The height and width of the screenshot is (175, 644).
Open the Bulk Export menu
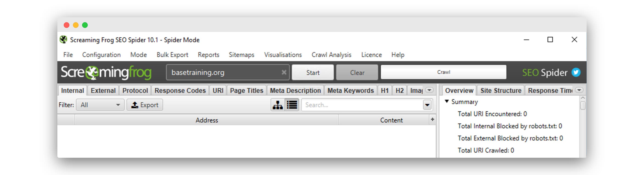coord(172,55)
